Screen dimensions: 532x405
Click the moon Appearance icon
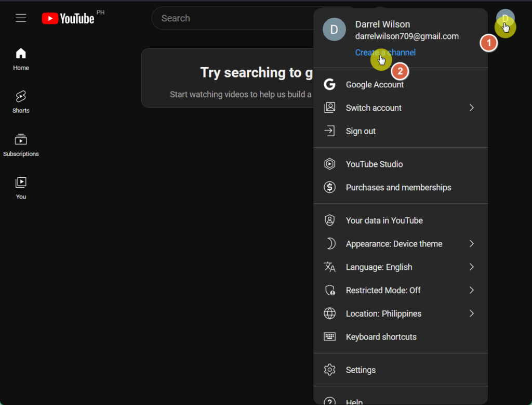coord(330,244)
